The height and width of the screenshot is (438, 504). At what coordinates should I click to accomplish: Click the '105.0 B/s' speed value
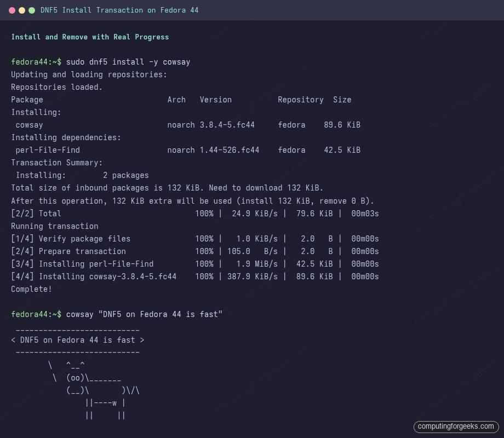click(253, 251)
